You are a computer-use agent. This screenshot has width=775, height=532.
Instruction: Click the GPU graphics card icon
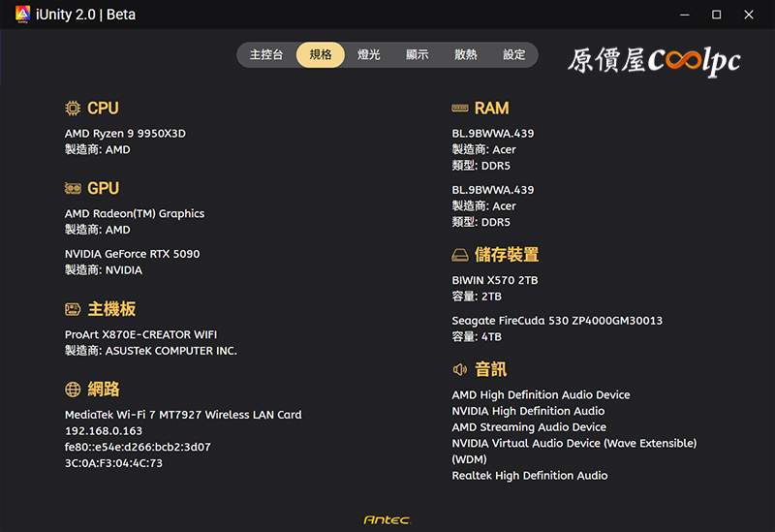pyautogui.click(x=73, y=189)
